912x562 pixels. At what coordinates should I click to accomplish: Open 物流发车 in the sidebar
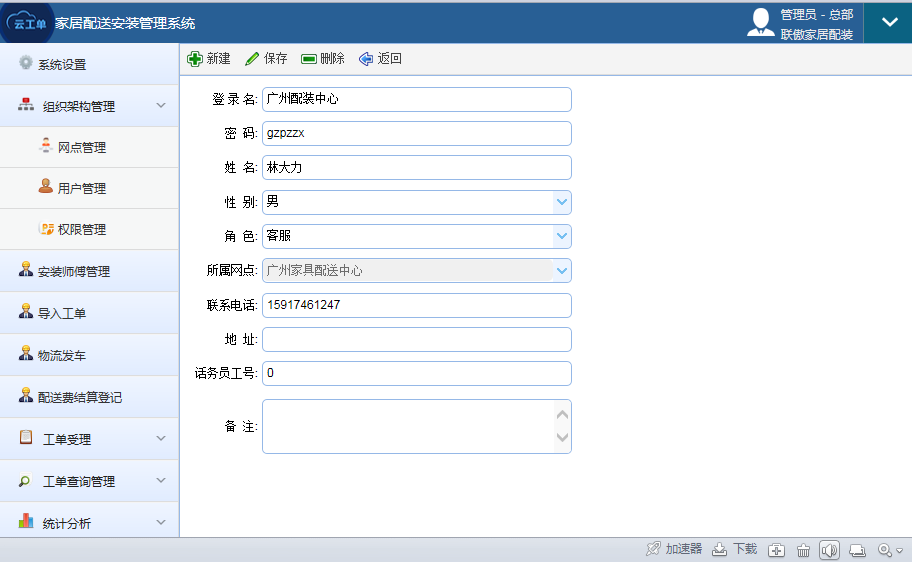[89, 355]
